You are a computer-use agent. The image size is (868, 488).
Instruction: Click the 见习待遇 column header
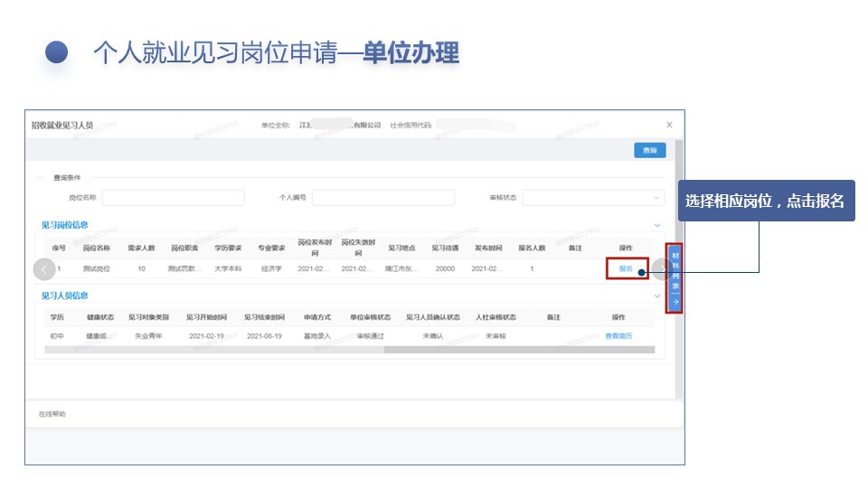[x=444, y=248]
